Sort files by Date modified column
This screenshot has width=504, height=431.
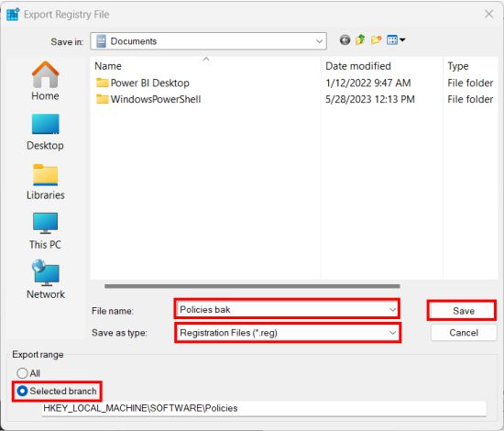tap(358, 66)
